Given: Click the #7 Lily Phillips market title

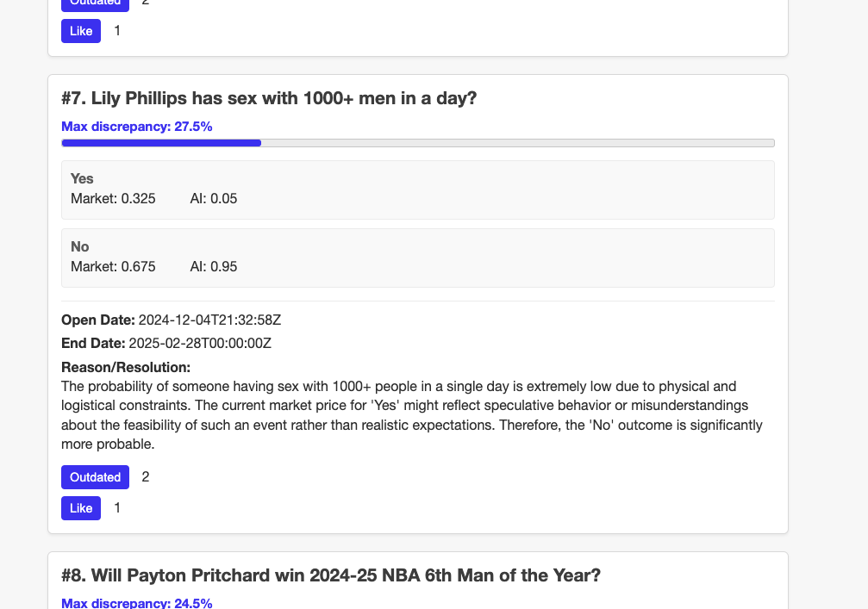Looking at the screenshot, I should [269, 98].
